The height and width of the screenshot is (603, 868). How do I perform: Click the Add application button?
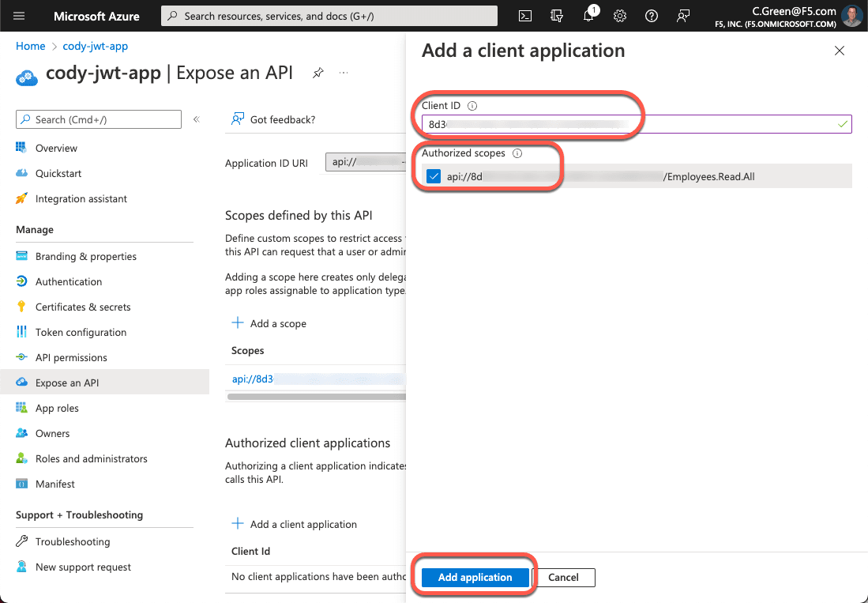click(x=474, y=577)
